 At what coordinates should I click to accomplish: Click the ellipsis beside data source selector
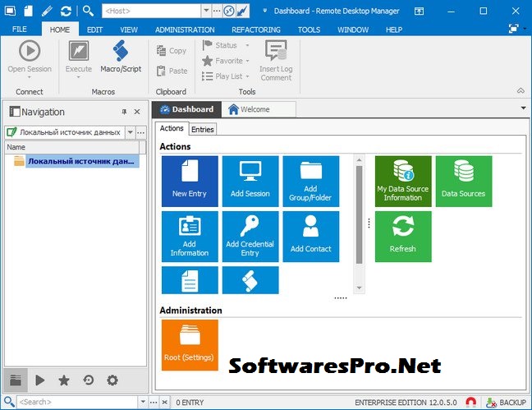tap(141, 132)
